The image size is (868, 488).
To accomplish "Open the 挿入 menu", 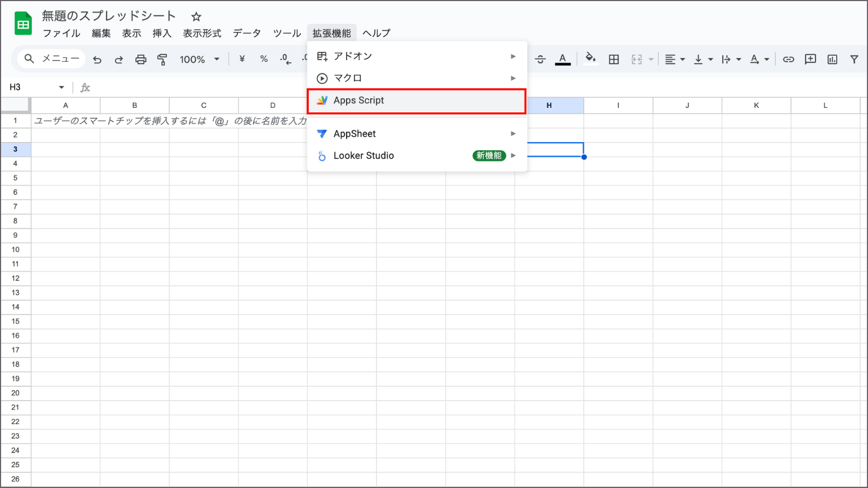I will [162, 33].
